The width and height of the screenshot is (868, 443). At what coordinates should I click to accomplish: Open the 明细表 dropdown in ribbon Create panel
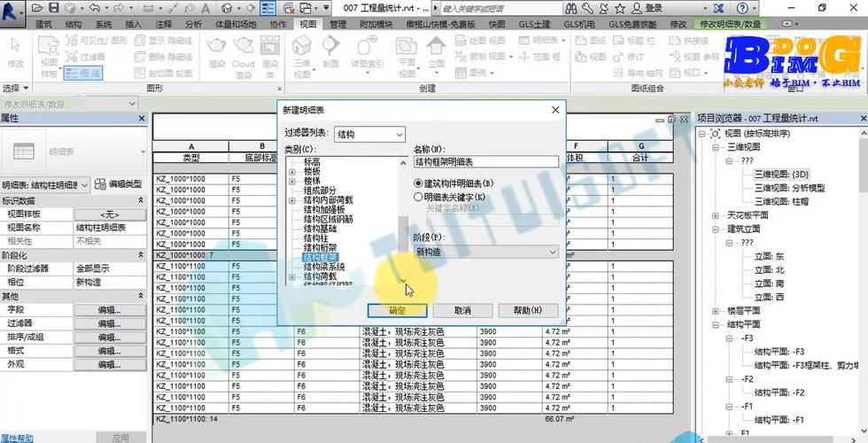542,40
